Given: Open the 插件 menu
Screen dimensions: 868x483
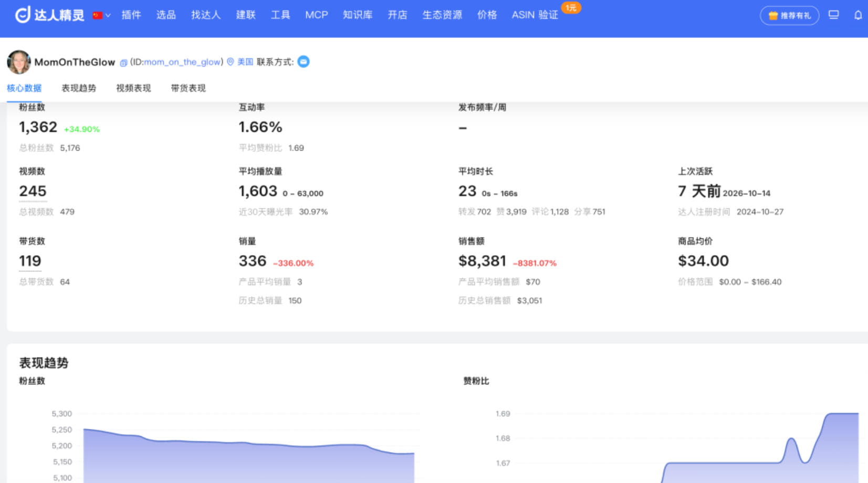Looking at the screenshot, I should [131, 15].
